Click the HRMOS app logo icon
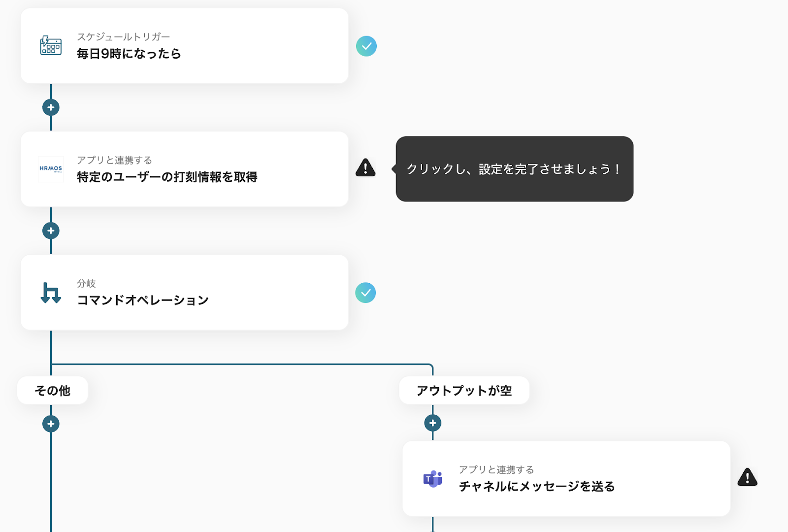The height and width of the screenshot is (532, 788). (51, 169)
